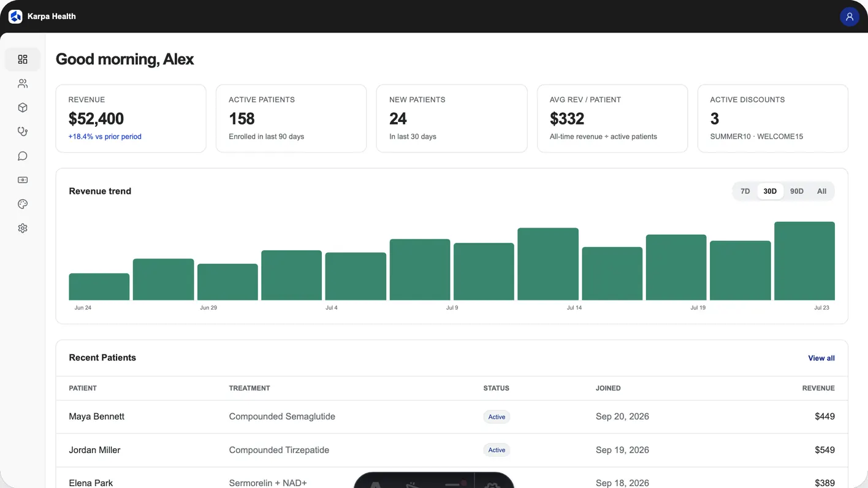Click the $449 revenue value
The image size is (868, 488).
click(824, 416)
